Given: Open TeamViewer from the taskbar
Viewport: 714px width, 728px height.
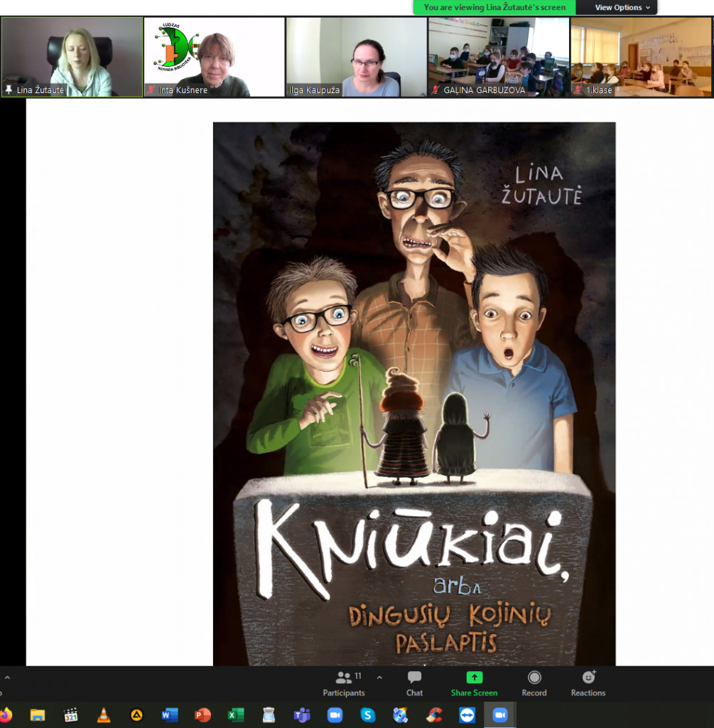Looking at the screenshot, I should [x=467, y=715].
